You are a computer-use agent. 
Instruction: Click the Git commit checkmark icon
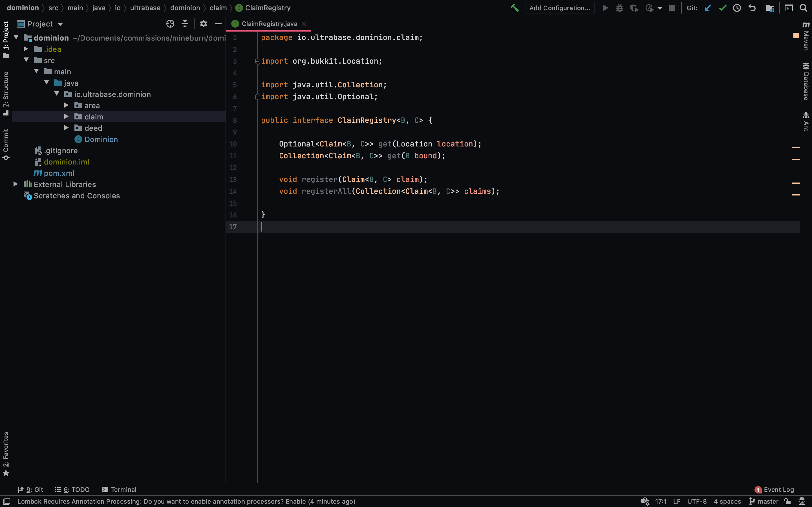pyautogui.click(x=722, y=8)
